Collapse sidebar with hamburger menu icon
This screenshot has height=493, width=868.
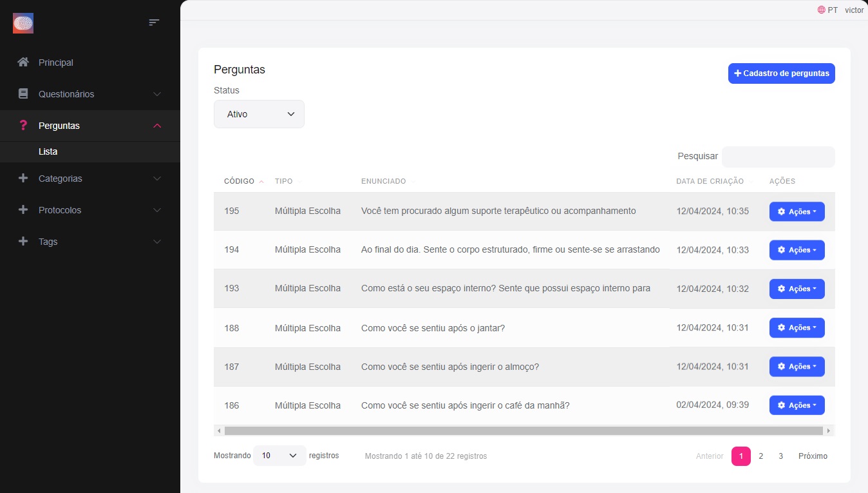(x=154, y=23)
